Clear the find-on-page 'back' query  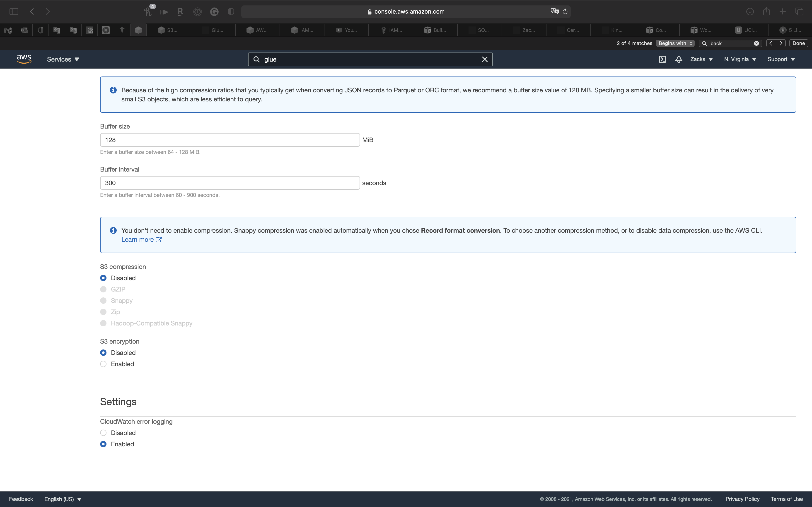(756, 43)
